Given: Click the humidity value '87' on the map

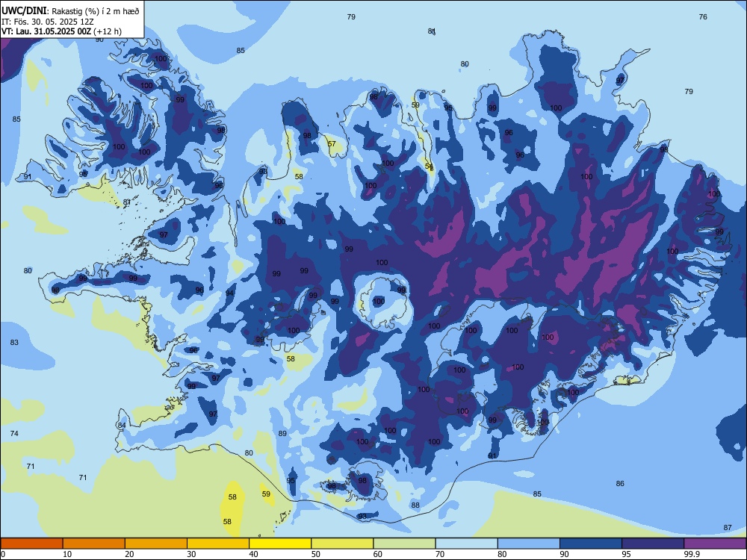Looking at the screenshot, I should (728, 528).
